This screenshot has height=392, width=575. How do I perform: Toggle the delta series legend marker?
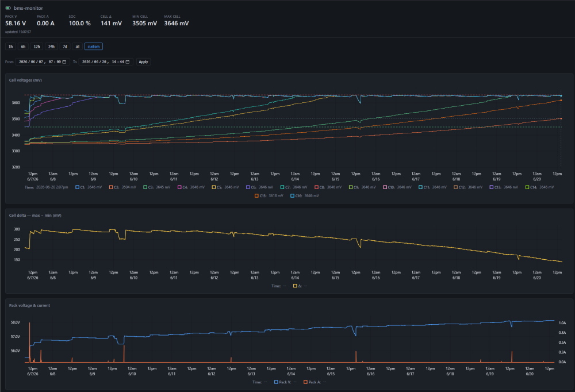[x=295, y=286]
